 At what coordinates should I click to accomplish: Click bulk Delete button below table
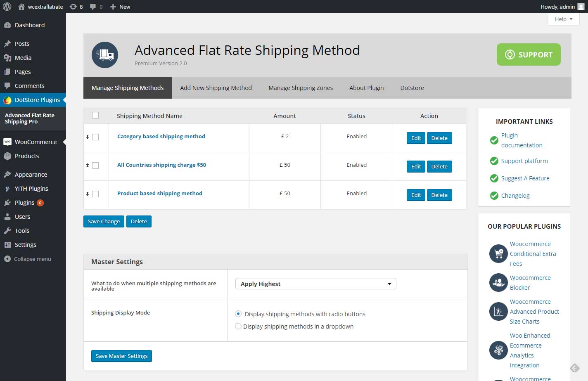(x=139, y=221)
